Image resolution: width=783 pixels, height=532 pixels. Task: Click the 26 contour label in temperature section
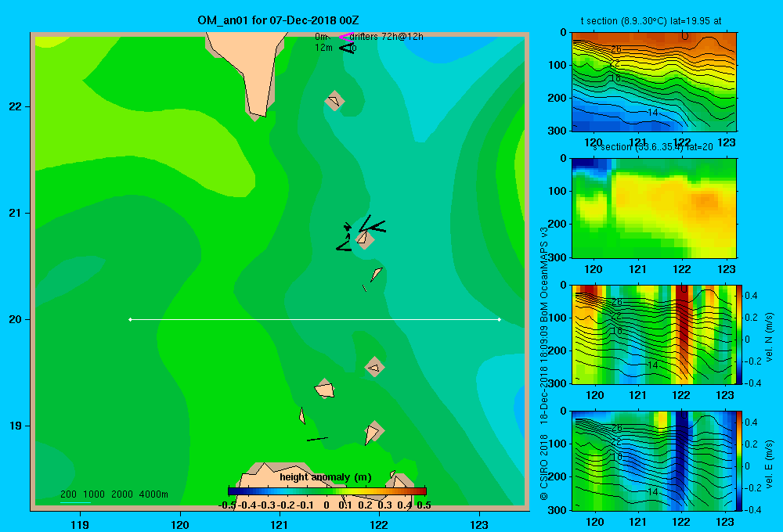(x=616, y=49)
